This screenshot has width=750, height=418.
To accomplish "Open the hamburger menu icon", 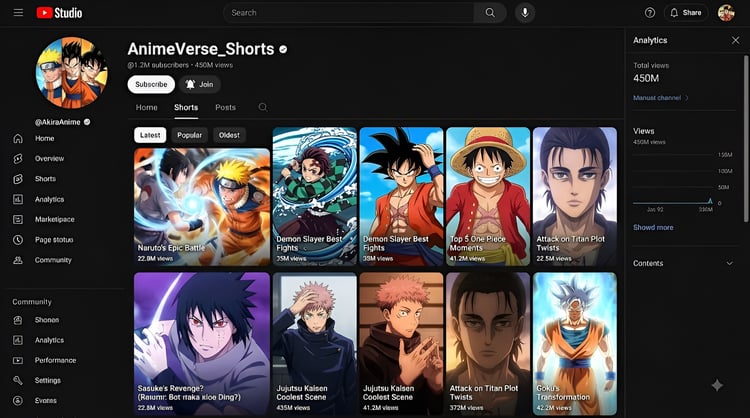I will coord(18,12).
